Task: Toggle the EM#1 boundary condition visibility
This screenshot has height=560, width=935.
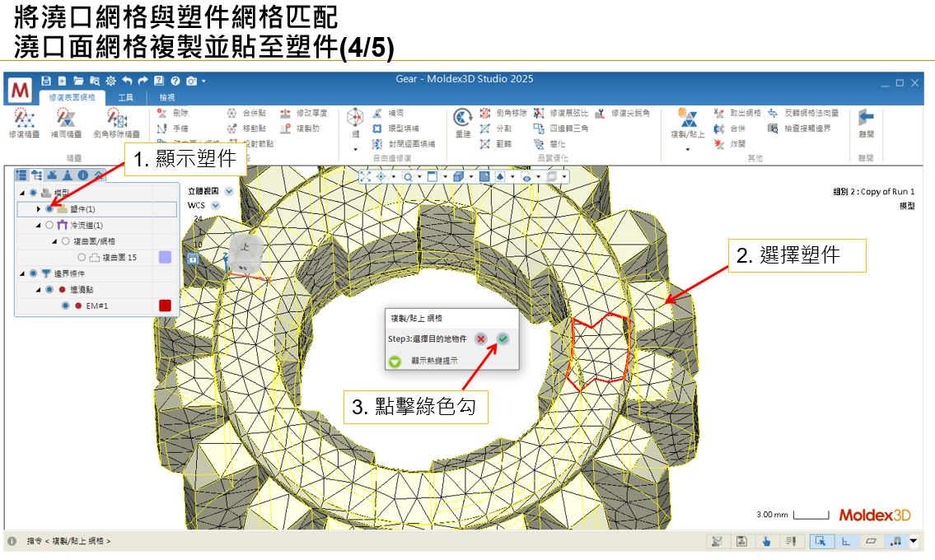Action: 65,305
